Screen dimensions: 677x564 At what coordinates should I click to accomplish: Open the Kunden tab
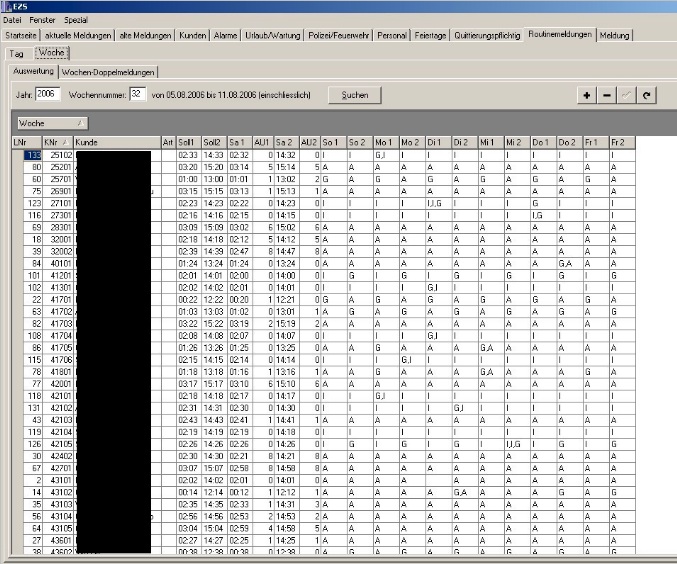193,35
